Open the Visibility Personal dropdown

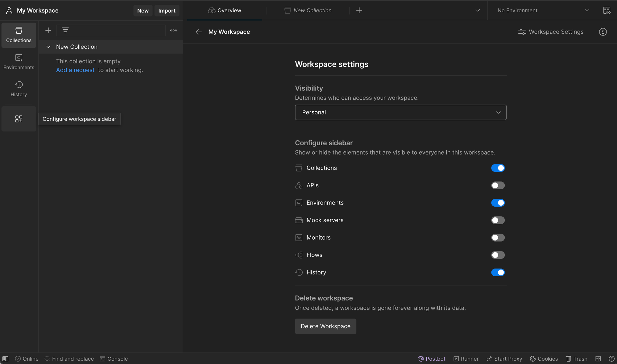400,112
